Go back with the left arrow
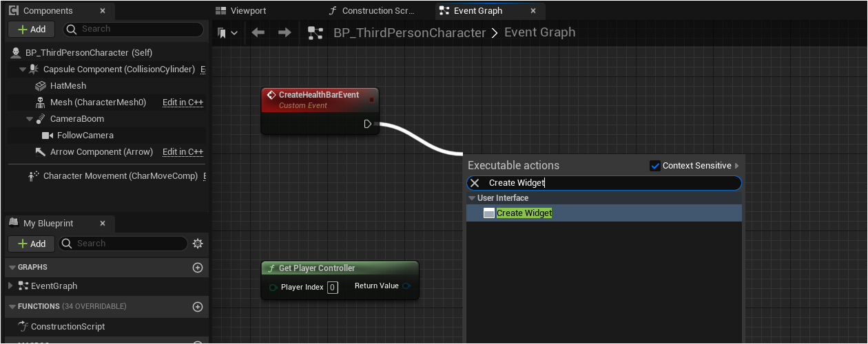This screenshot has height=344, width=868. click(x=258, y=32)
